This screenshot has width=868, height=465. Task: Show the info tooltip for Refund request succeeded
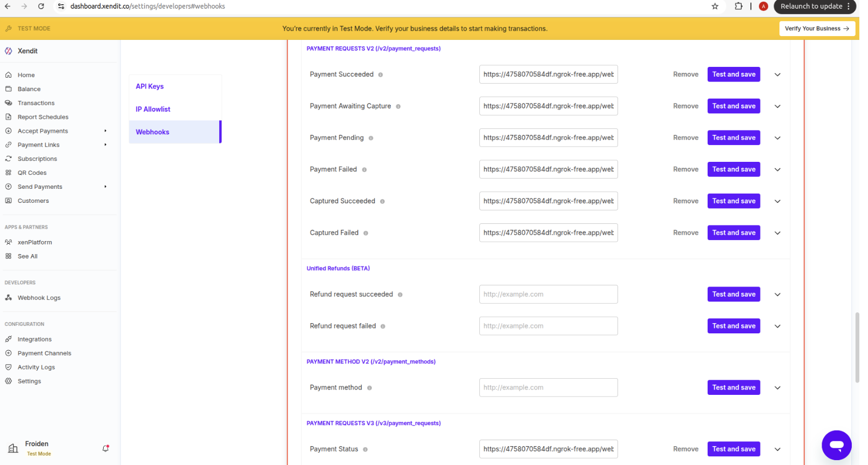click(400, 295)
